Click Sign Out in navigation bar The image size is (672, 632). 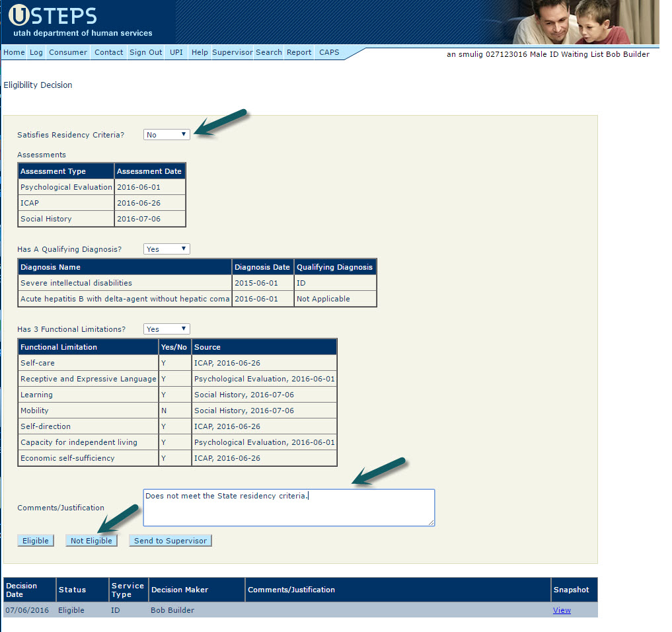(x=145, y=52)
